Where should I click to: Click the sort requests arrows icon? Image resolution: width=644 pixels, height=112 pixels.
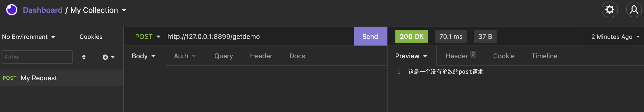(84, 57)
